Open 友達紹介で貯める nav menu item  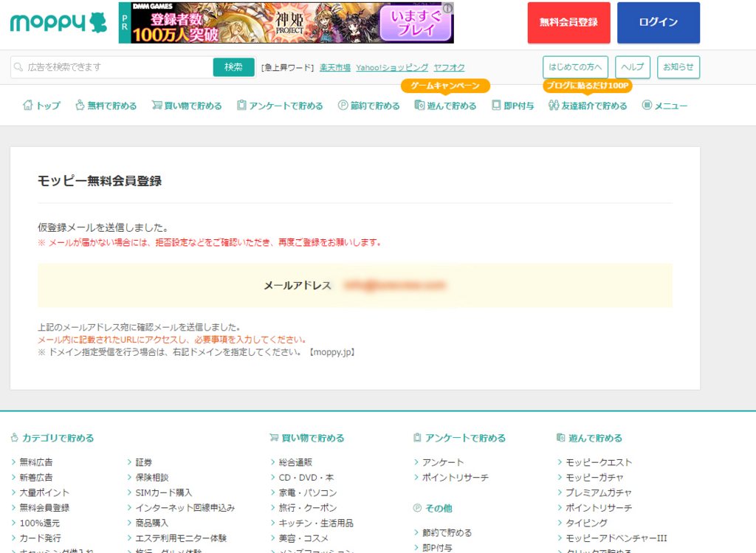[x=588, y=106]
